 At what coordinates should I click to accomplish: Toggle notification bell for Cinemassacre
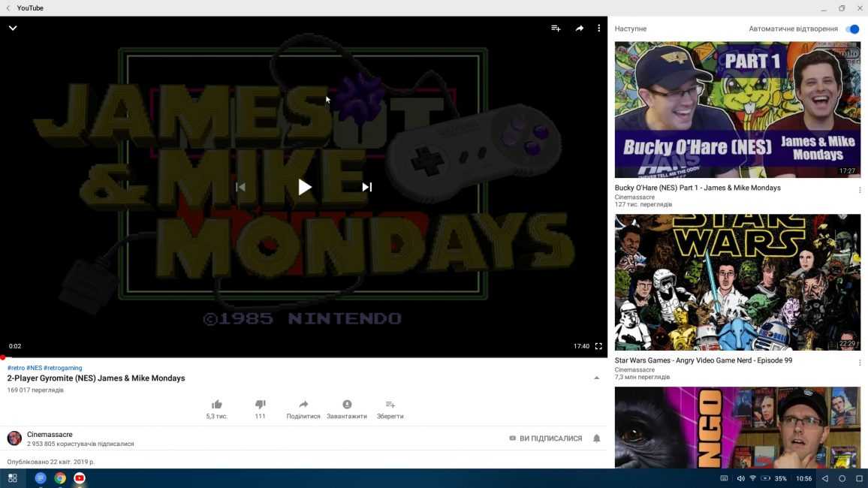pos(597,438)
